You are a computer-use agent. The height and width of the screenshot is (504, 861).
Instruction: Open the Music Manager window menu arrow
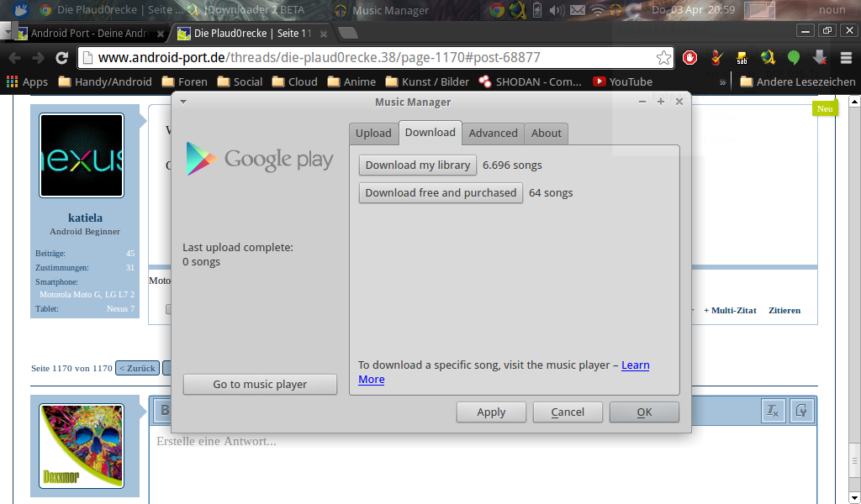(x=183, y=102)
